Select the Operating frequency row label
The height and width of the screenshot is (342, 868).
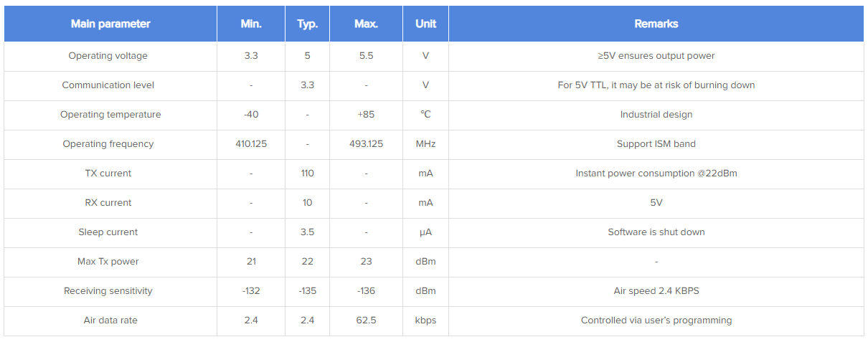108,144
